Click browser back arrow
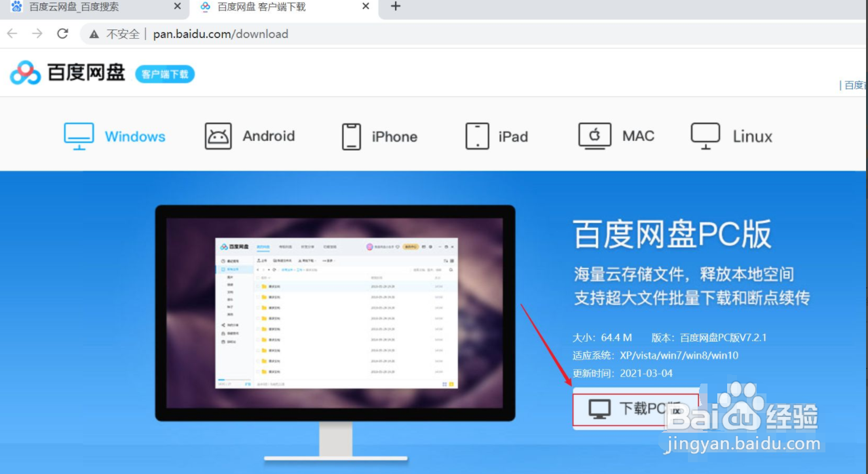The height and width of the screenshot is (474, 868). tap(12, 33)
